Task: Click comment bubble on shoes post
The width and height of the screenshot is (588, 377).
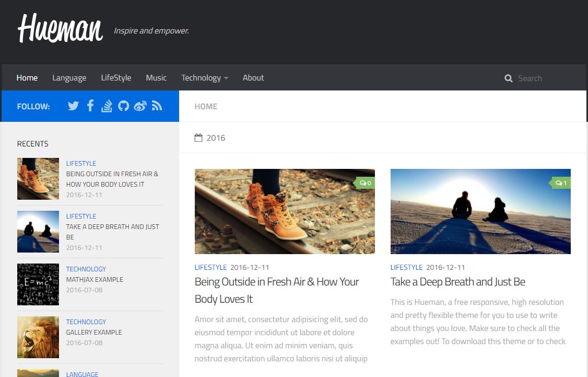Action: (365, 183)
